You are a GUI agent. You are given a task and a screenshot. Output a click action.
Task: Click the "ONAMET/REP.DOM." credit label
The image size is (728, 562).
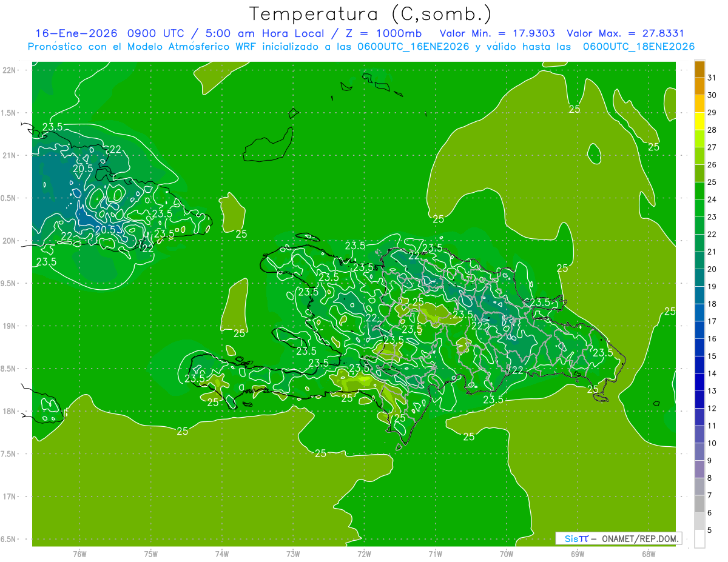pyautogui.click(x=639, y=538)
